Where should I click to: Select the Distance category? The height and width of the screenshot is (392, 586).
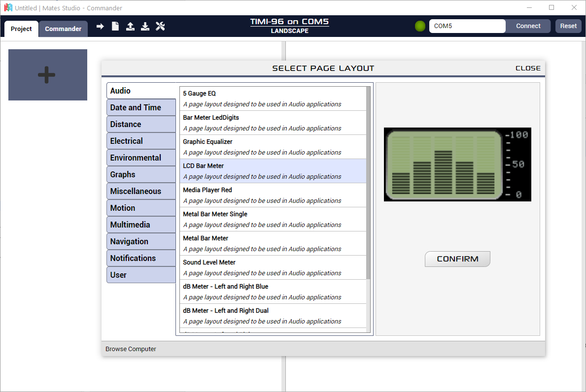click(x=141, y=124)
